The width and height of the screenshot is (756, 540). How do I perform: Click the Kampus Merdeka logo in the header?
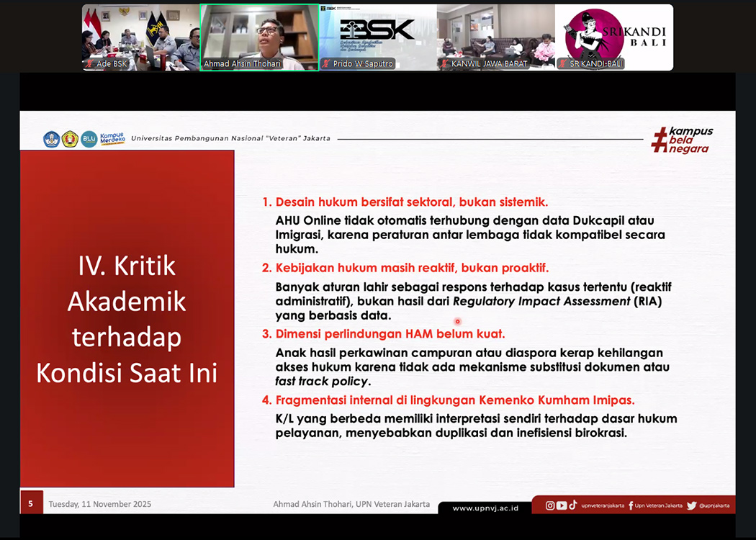(x=112, y=138)
